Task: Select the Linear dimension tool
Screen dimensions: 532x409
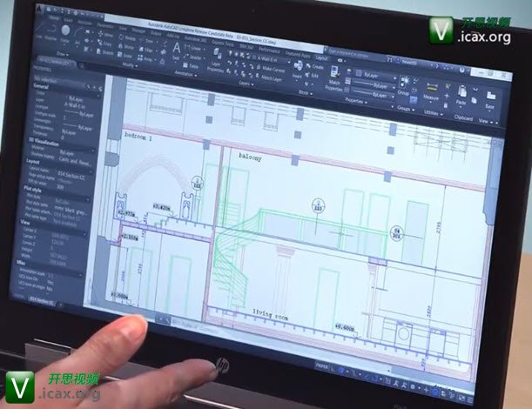Action: point(193,49)
